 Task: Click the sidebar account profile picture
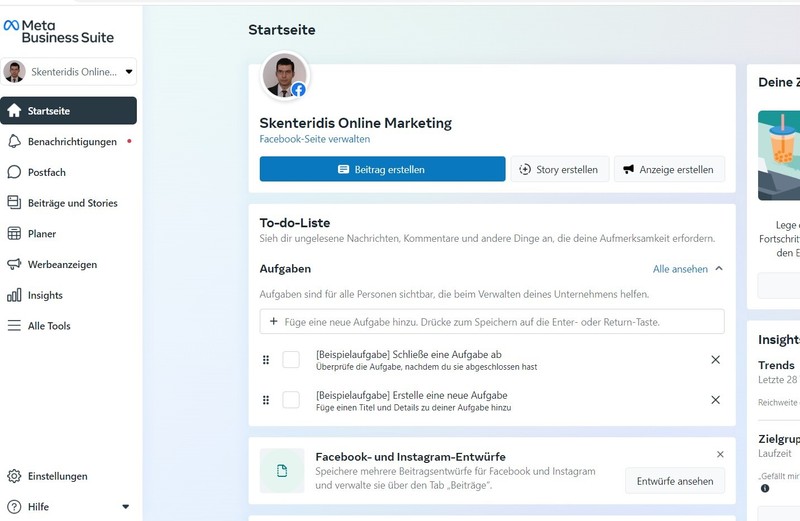click(x=14, y=71)
